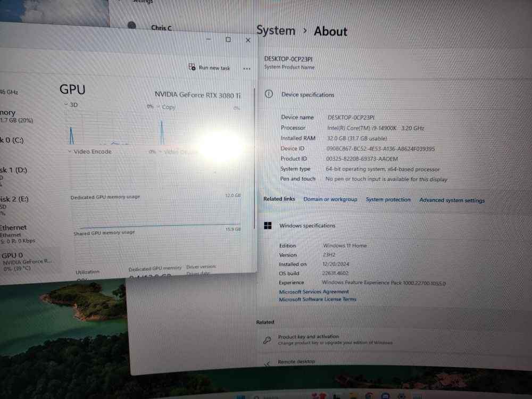Click the Utilization label in Task Manager
Screen dimensions: 532x399
tap(88, 272)
